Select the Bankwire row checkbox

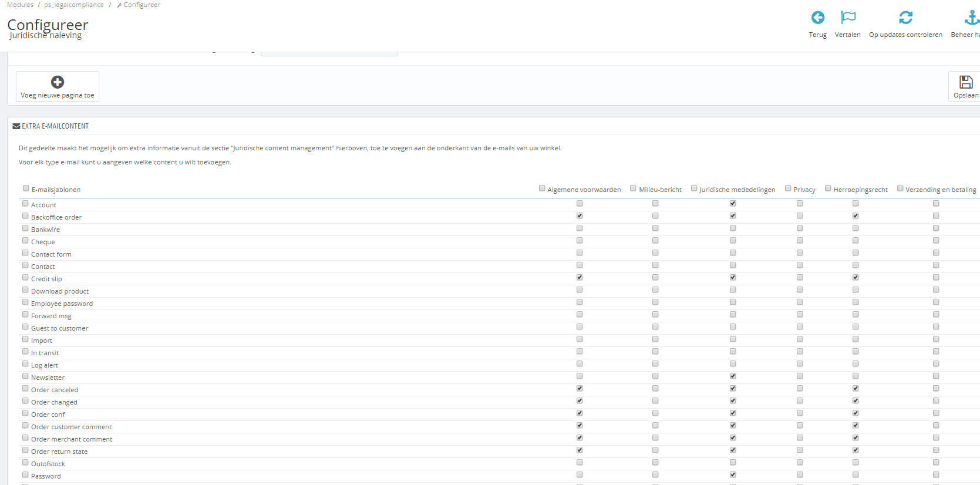click(25, 228)
